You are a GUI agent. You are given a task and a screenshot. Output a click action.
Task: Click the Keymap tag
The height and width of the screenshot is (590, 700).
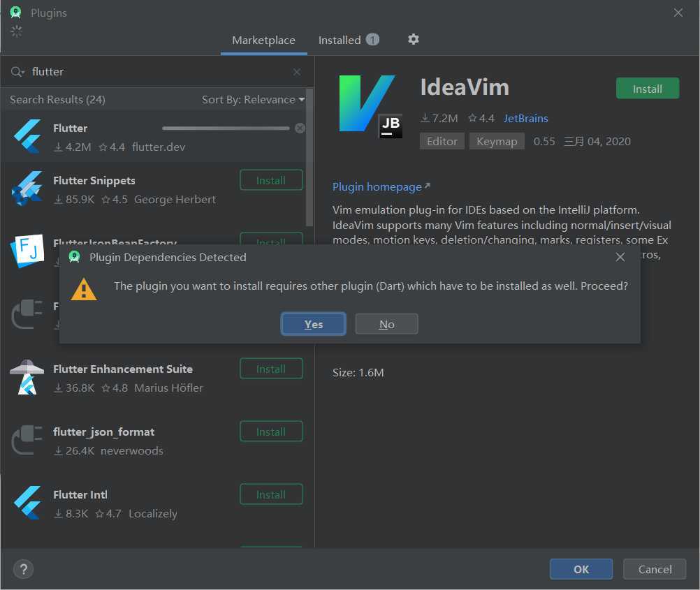pyautogui.click(x=497, y=142)
